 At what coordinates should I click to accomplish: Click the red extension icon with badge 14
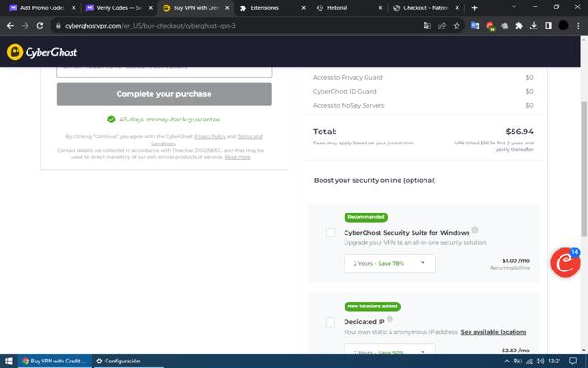coord(490,26)
